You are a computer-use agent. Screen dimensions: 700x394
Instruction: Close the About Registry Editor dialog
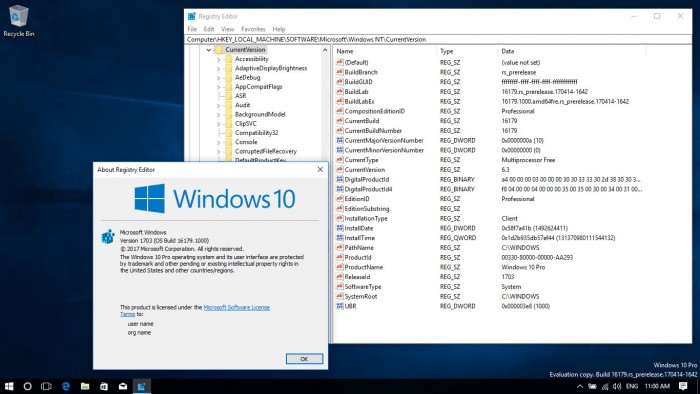pyautogui.click(x=320, y=170)
